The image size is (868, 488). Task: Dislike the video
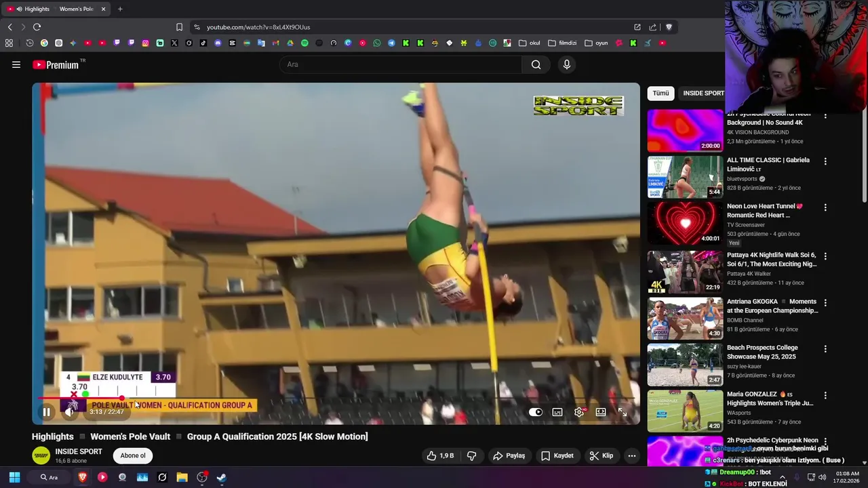472,455
